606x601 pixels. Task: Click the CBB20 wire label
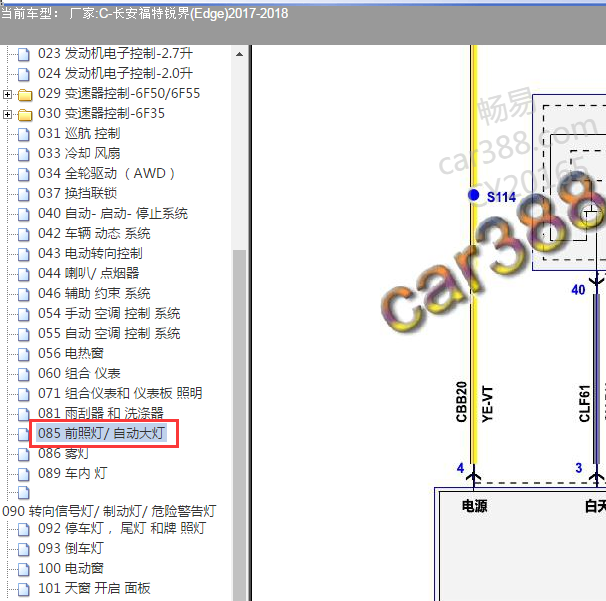point(461,402)
